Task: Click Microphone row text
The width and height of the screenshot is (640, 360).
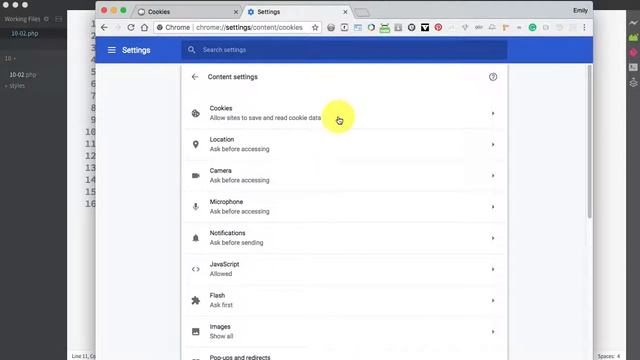Action: pos(239,207)
